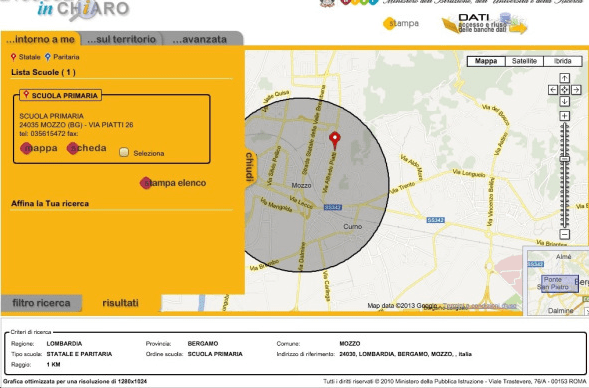Open scheda for Scuola Primaria
Screen dimensions: 589x388
87,148
